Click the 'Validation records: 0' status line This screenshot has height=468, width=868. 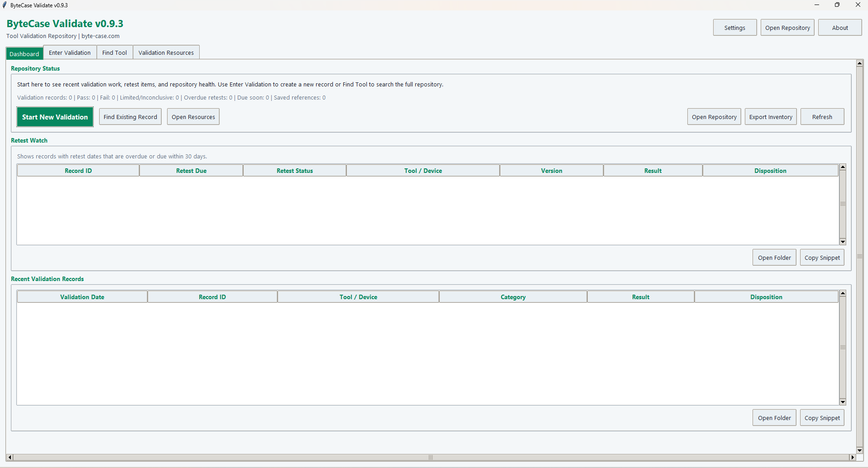click(x=171, y=97)
